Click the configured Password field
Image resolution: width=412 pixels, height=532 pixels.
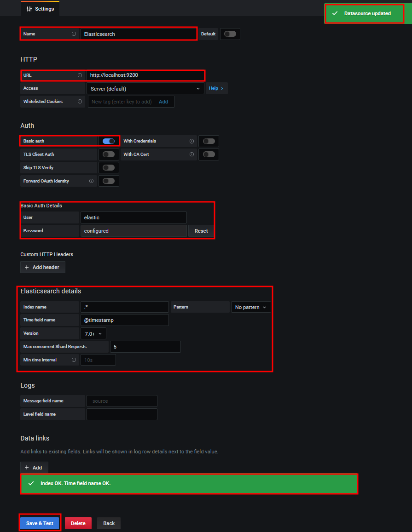point(133,231)
